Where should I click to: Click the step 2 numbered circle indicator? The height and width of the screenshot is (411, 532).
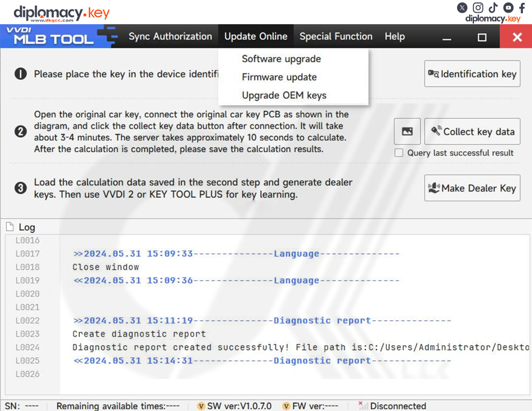(20, 131)
